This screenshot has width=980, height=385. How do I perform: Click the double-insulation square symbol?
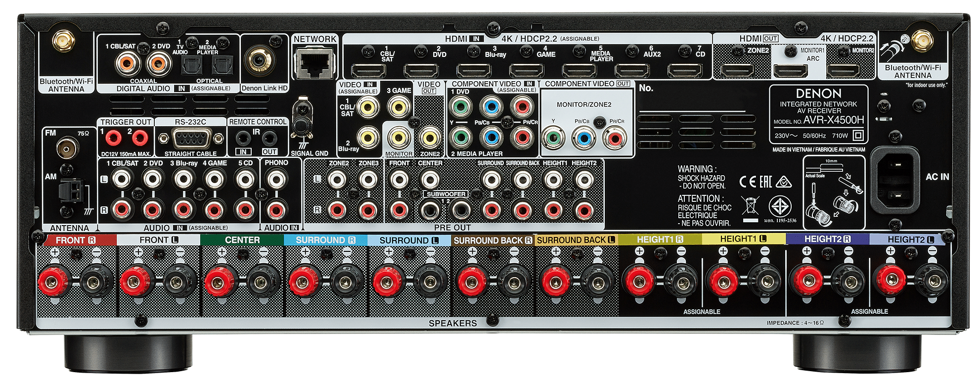click(x=858, y=136)
